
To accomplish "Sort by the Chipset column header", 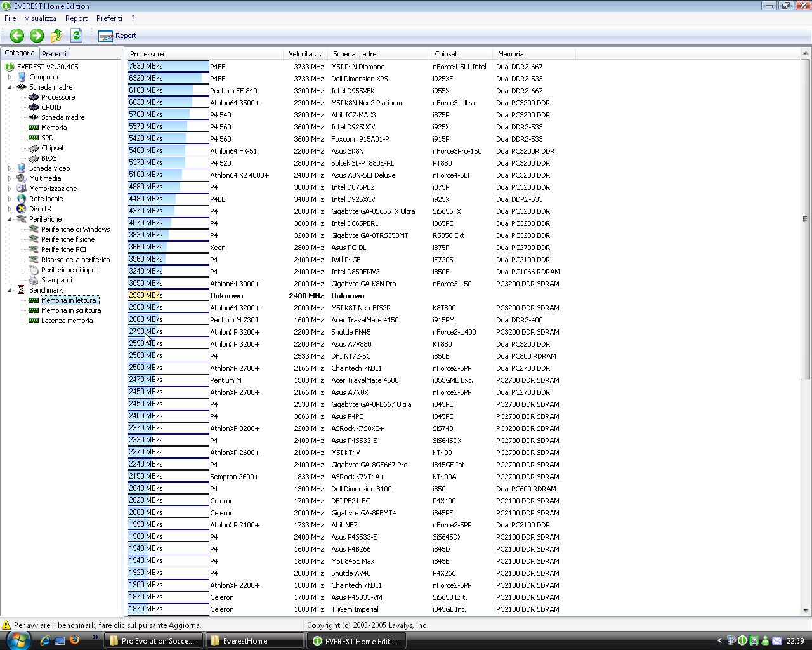I will pyautogui.click(x=446, y=54).
